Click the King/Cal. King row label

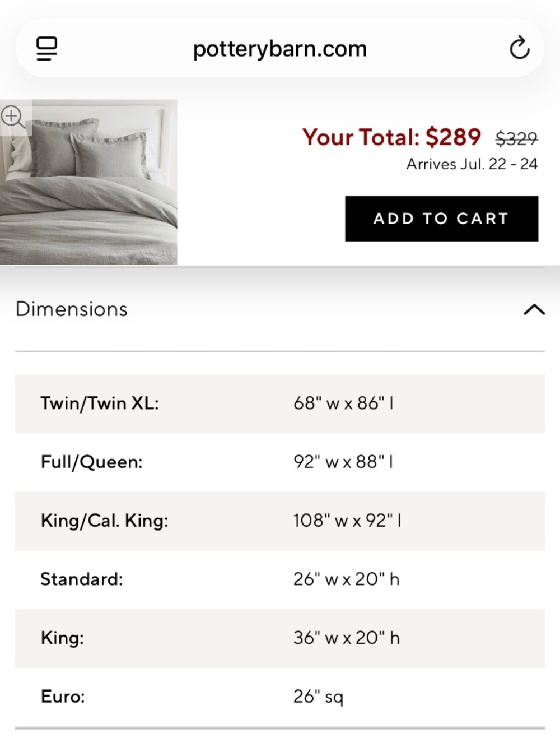pos(104,521)
